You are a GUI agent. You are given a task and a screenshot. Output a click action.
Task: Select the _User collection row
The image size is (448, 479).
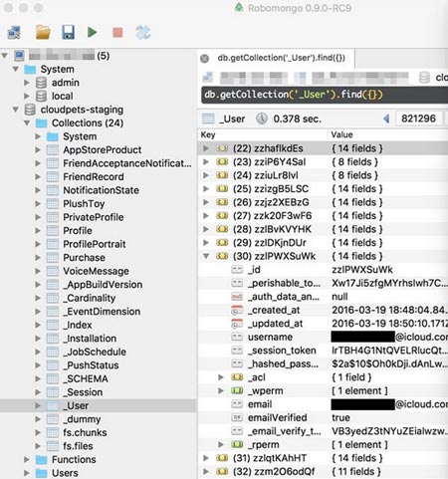point(99,405)
